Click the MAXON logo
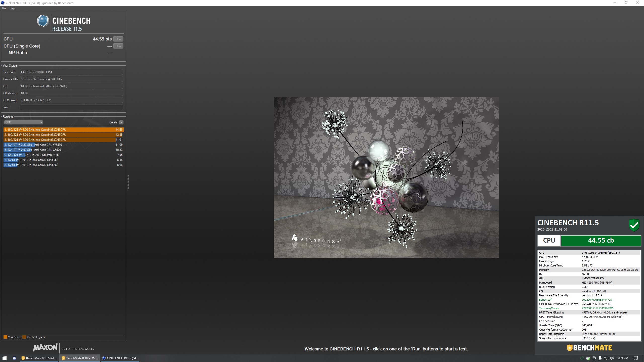The height and width of the screenshot is (362, 644). coord(45,348)
